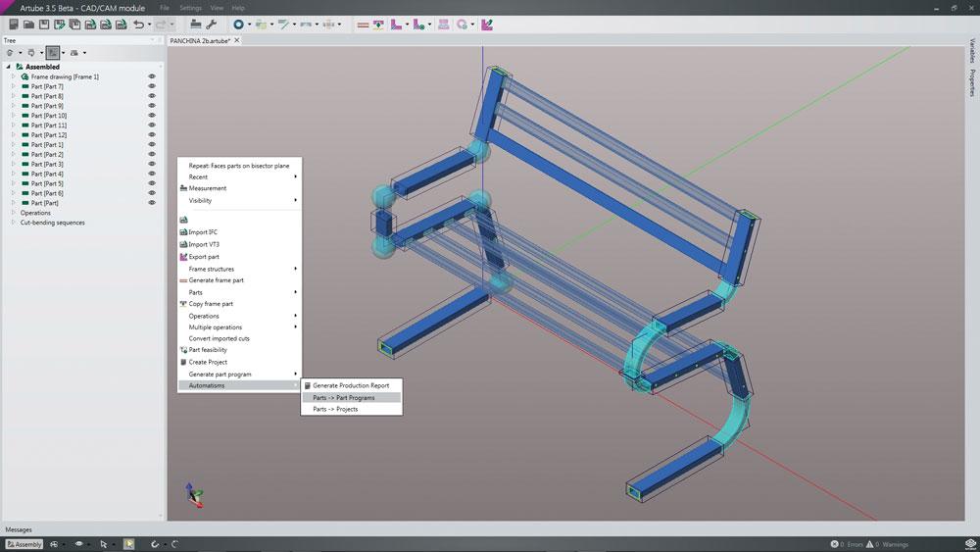Toggle visibility eye for Part [Part 7]
980x552 pixels.
[151, 86]
